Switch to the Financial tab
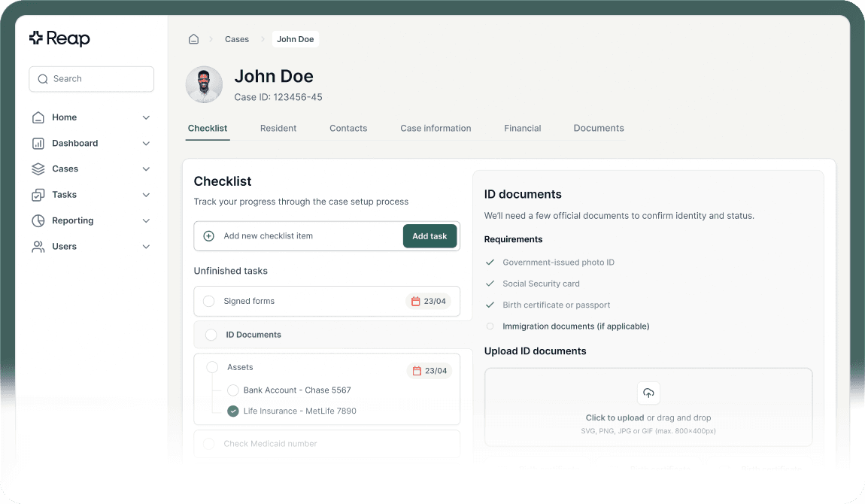This screenshot has height=504, width=865. (523, 129)
